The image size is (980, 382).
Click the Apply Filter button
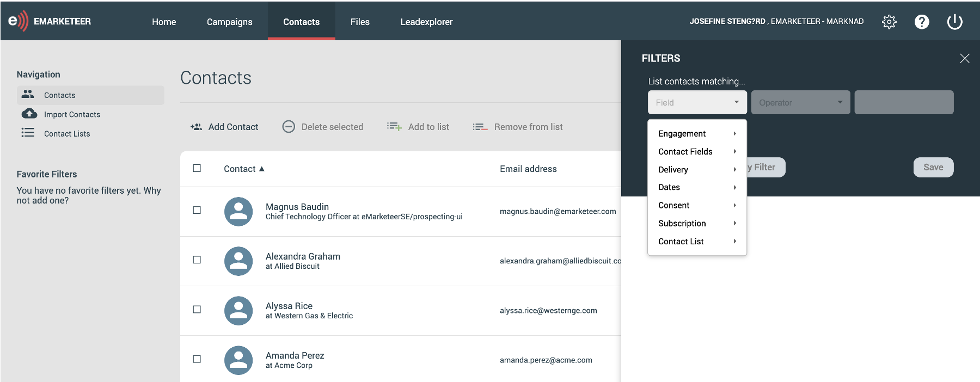point(765,167)
